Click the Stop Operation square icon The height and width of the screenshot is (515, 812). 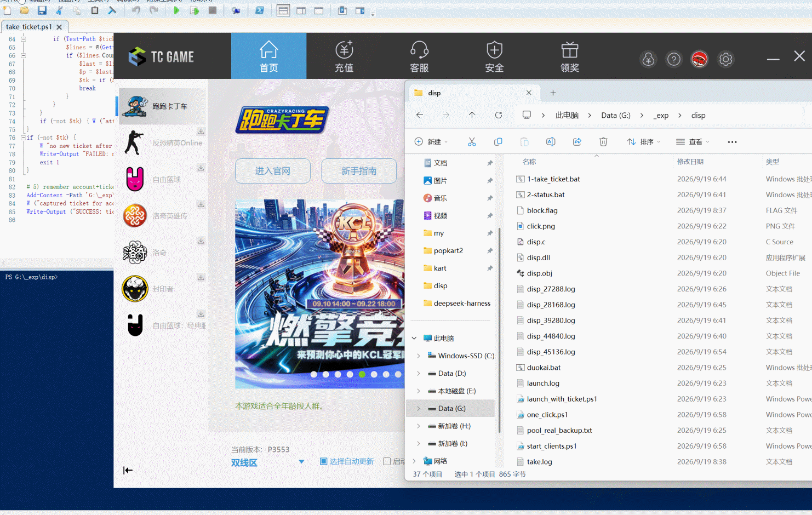pyautogui.click(x=213, y=10)
